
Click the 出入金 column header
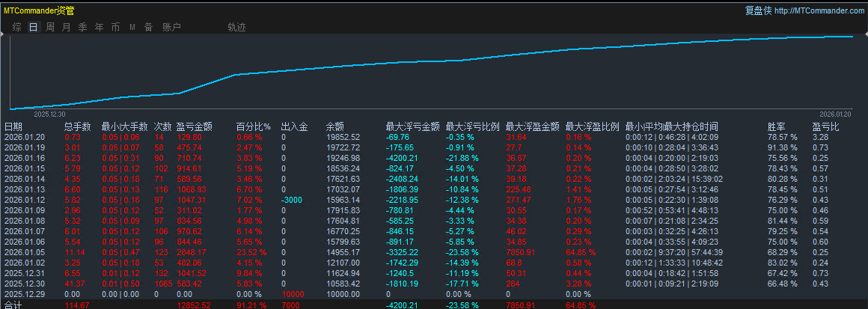295,126
